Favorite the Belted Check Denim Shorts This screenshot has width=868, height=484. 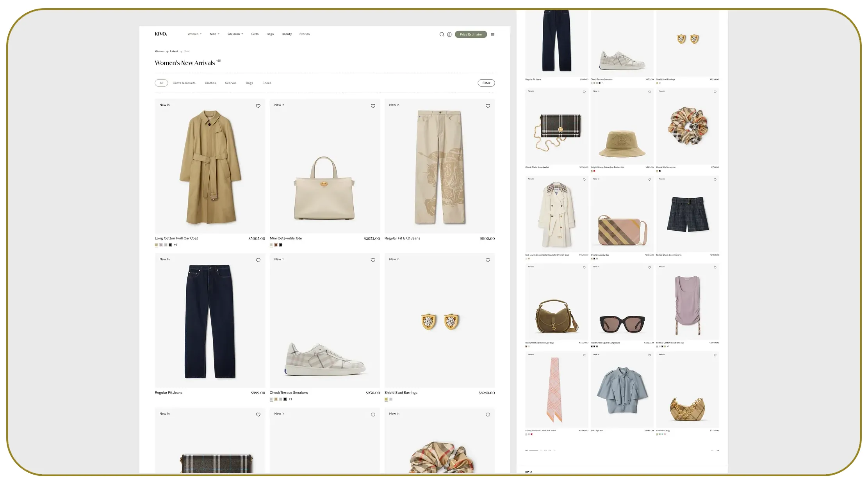715,180
